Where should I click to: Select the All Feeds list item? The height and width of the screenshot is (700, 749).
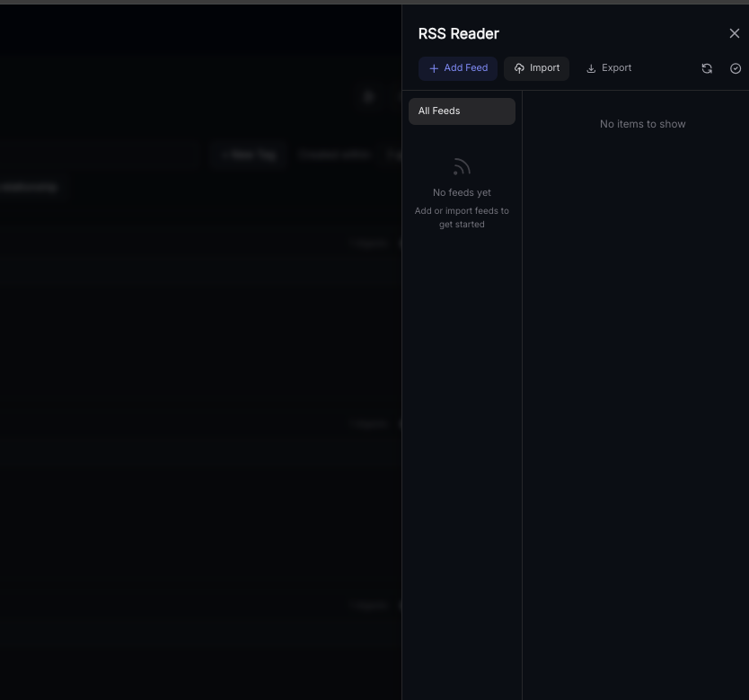pos(462,111)
